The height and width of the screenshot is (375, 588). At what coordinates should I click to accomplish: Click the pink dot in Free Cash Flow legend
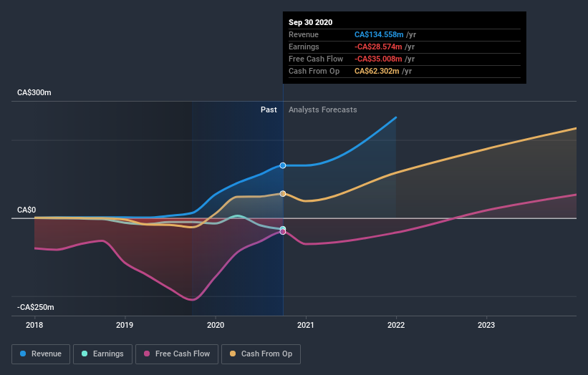tap(147, 354)
